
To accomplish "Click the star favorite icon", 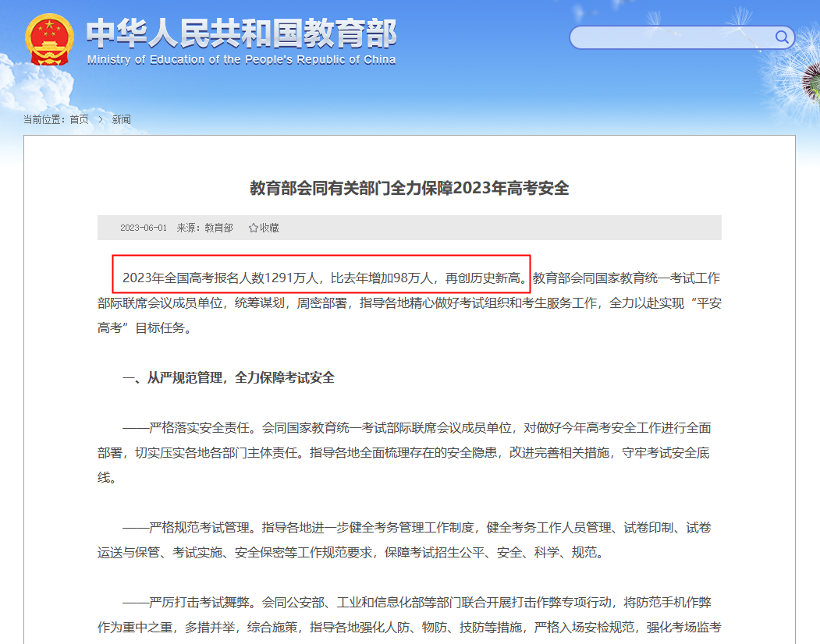I will [253, 228].
